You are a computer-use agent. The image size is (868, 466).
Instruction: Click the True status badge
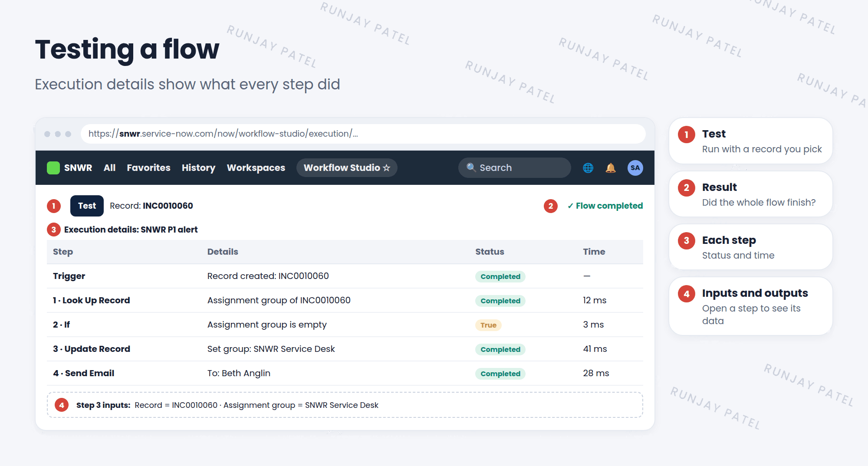tap(488, 325)
